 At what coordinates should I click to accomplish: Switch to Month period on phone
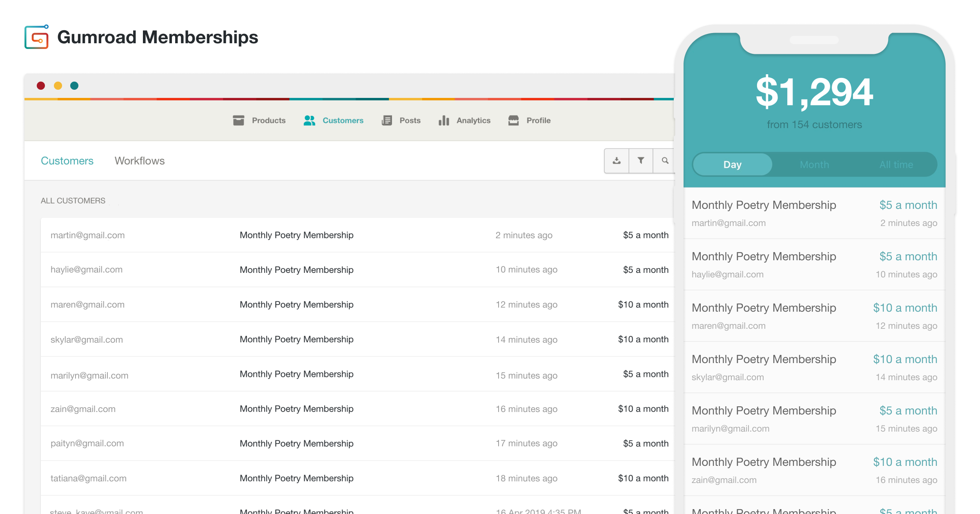coord(814,164)
